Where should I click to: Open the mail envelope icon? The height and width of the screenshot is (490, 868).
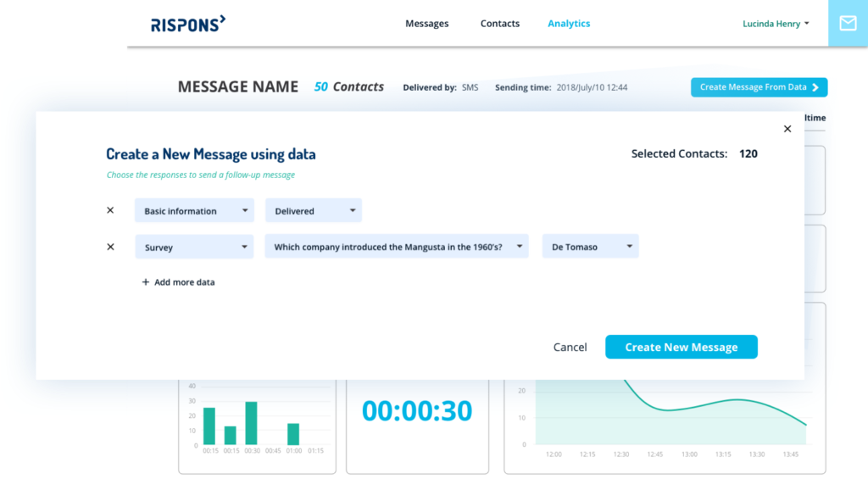coord(848,23)
